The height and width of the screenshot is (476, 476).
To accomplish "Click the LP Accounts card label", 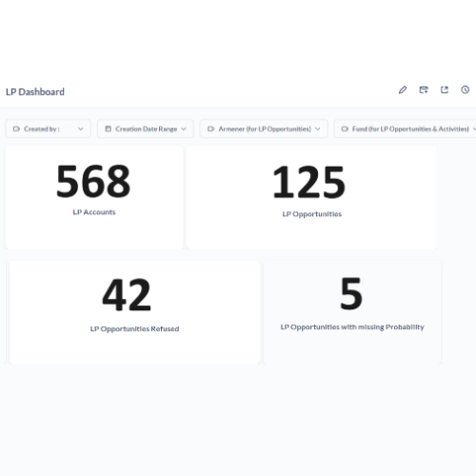I will pyautogui.click(x=94, y=212).
